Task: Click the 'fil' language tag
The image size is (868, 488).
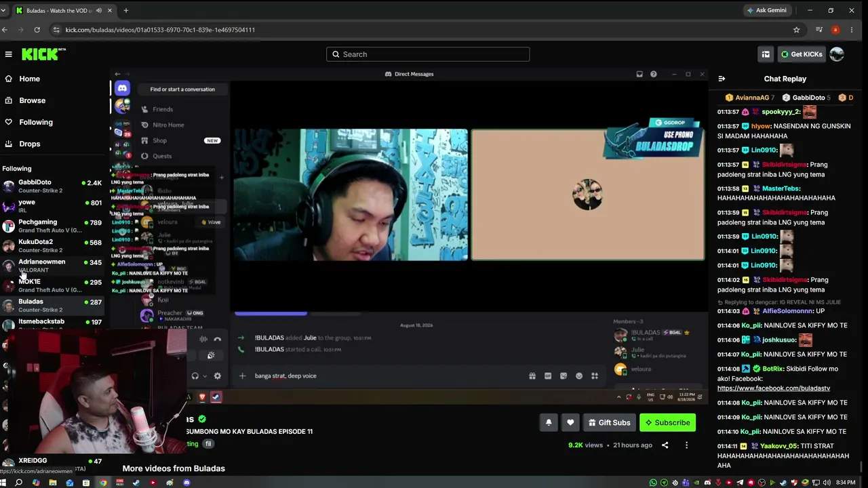Action: pyautogui.click(x=208, y=444)
